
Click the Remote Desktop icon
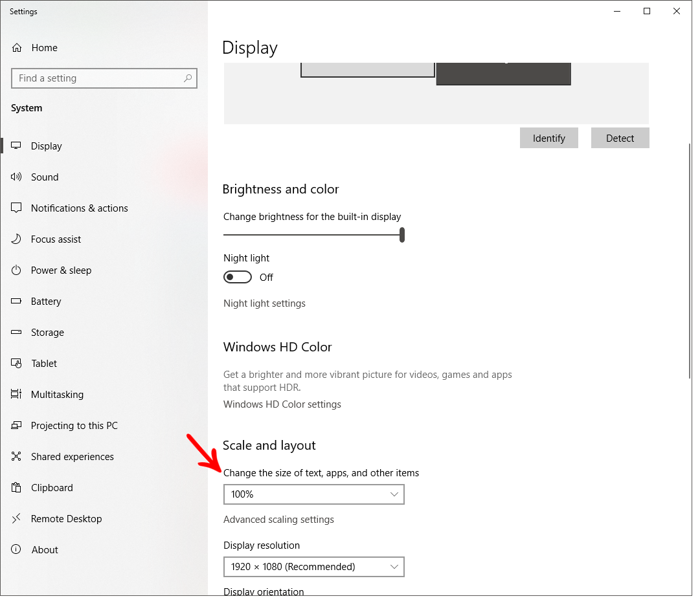point(16,519)
